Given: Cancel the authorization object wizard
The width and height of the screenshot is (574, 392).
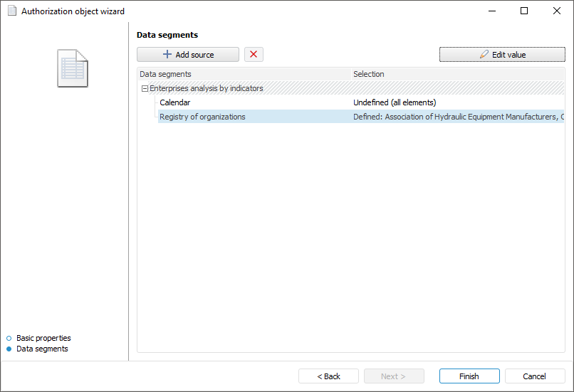Looking at the screenshot, I should (x=534, y=376).
